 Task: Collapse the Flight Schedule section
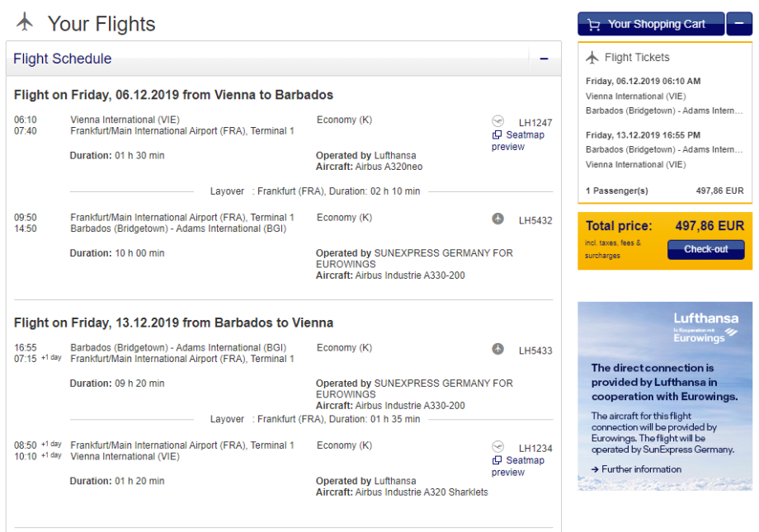click(544, 59)
